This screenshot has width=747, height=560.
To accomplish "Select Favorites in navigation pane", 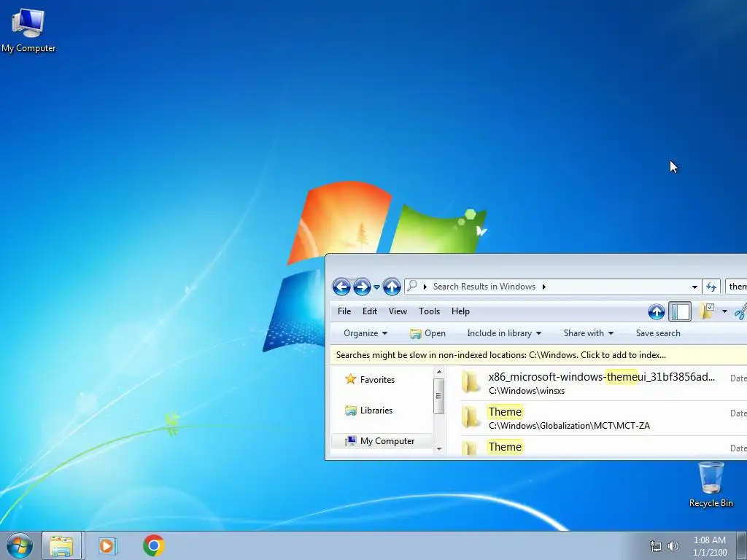I will (x=377, y=380).
